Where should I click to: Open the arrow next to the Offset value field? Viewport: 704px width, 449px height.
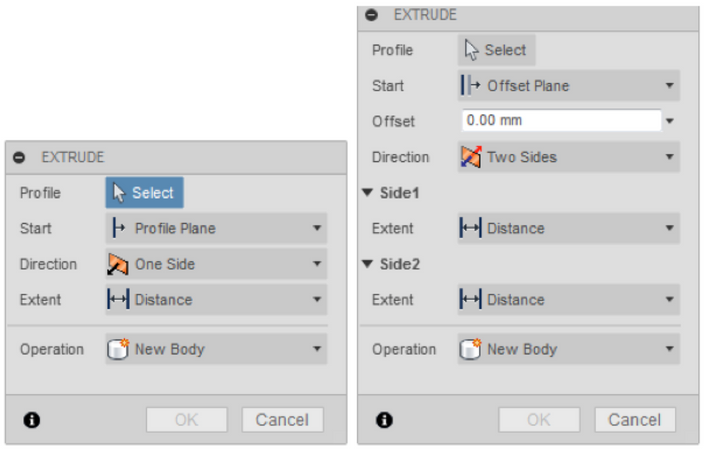(670, 121)
